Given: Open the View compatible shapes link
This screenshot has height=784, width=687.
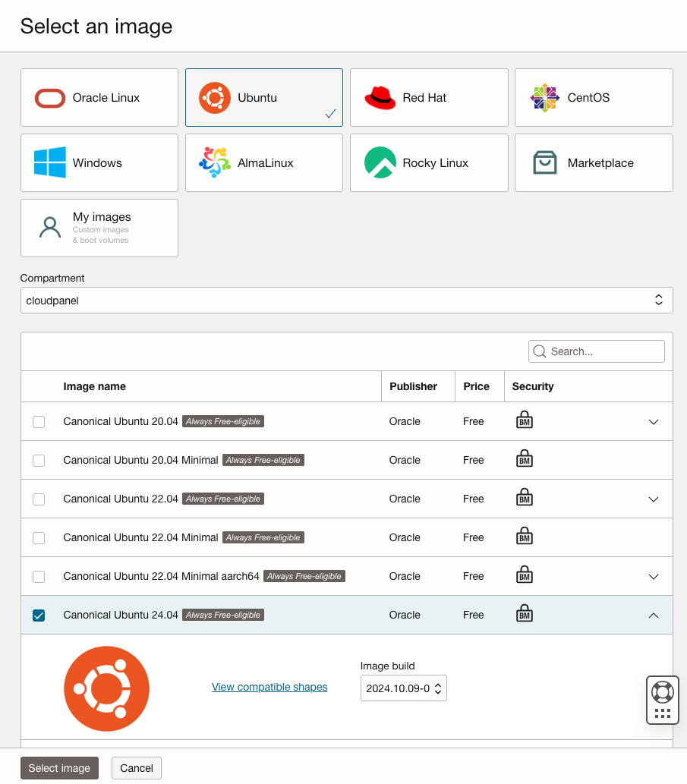Looking at the screenshot, I should click(x=269, y=687).
